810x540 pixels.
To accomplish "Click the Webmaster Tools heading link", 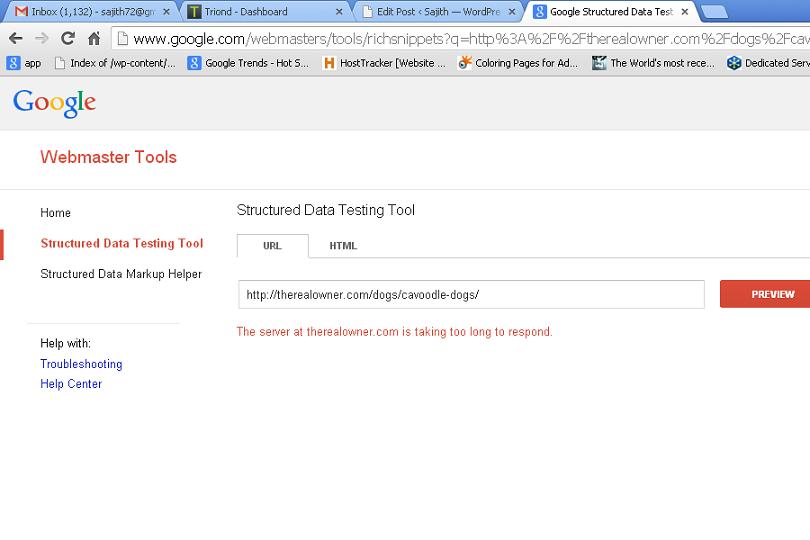I will (x=108, y=157).
